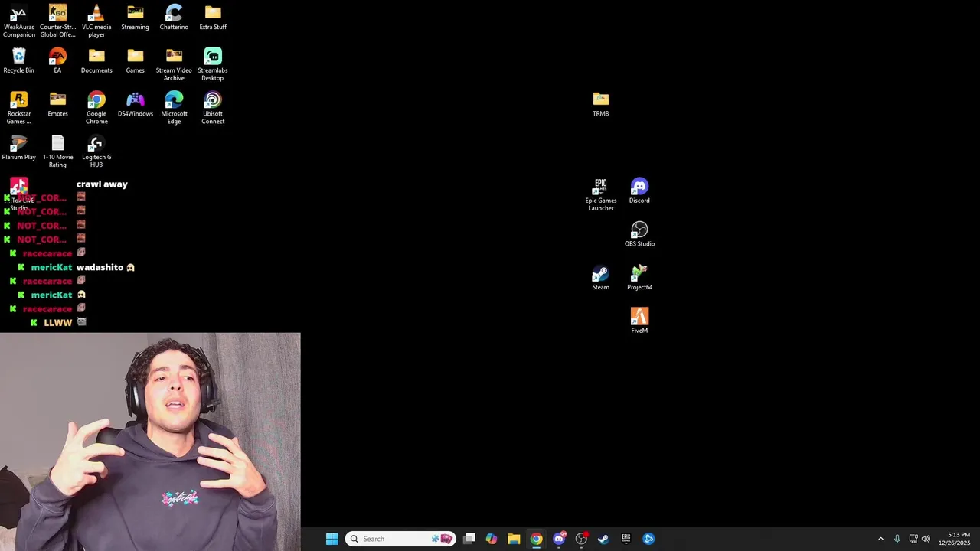Open File Explorer from taskbar
980x551 pixels.
514,539
